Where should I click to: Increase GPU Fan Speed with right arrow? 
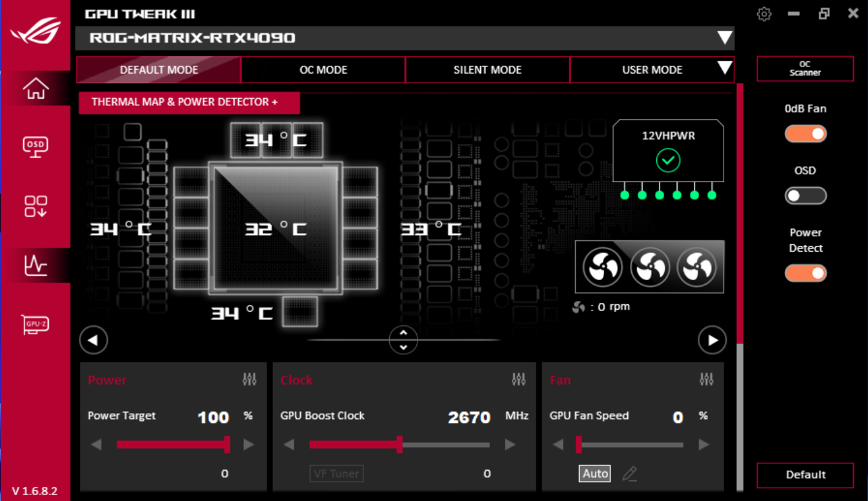[x=704, y=445]
